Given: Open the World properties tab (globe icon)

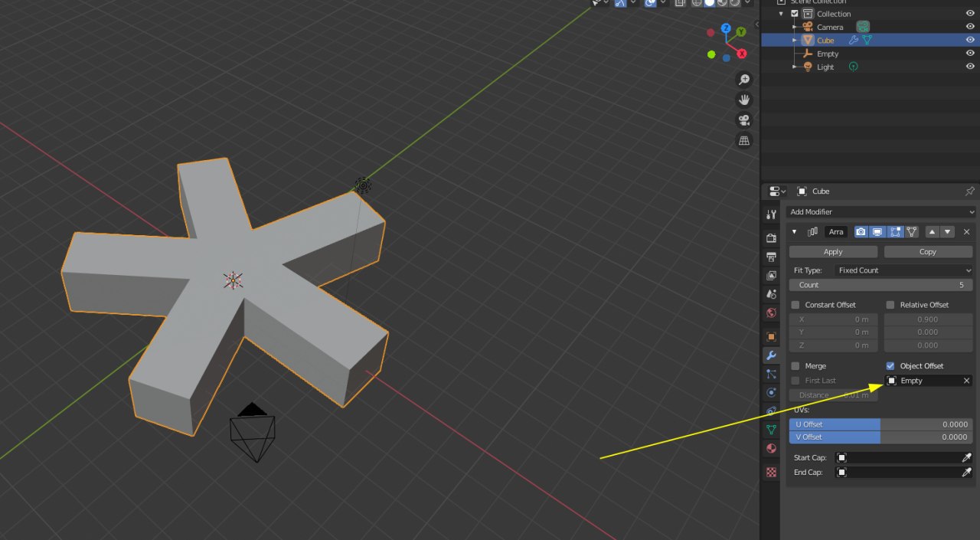Looking at the screenshot, I should (x=771, y=313).
